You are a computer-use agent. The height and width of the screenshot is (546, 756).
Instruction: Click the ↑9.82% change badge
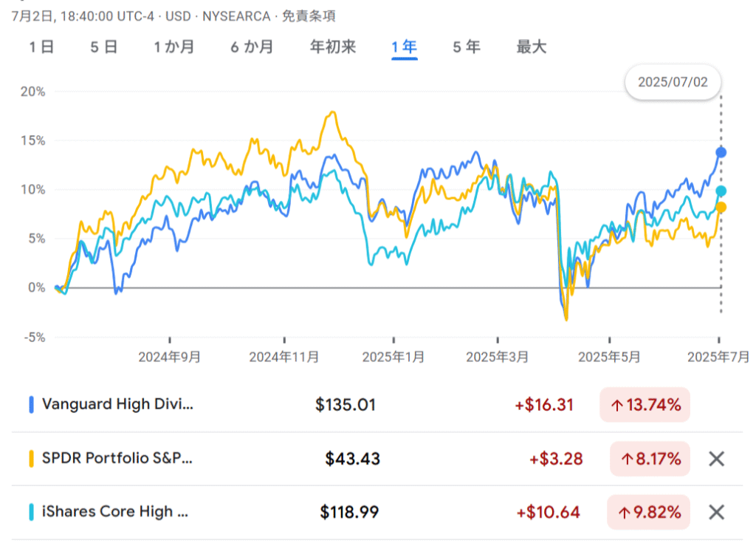(648, 512)
